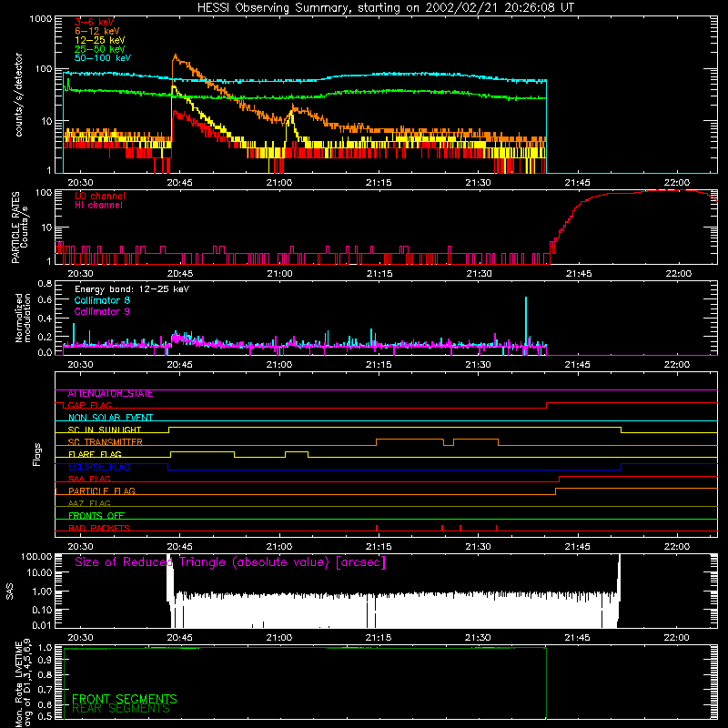
Task: Click '100.00' on the SAS axis
Action: click(x=36, y=556)
